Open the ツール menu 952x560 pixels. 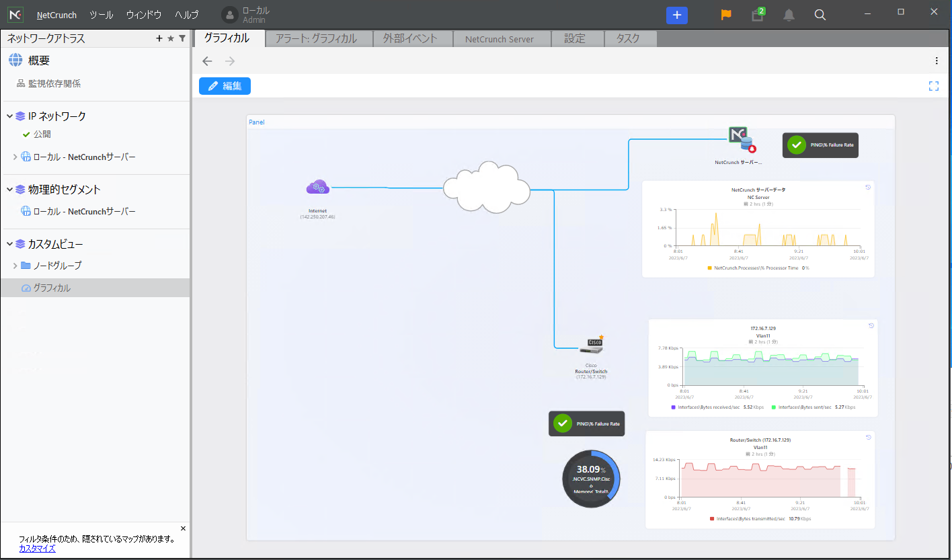[x=101, y=15]
